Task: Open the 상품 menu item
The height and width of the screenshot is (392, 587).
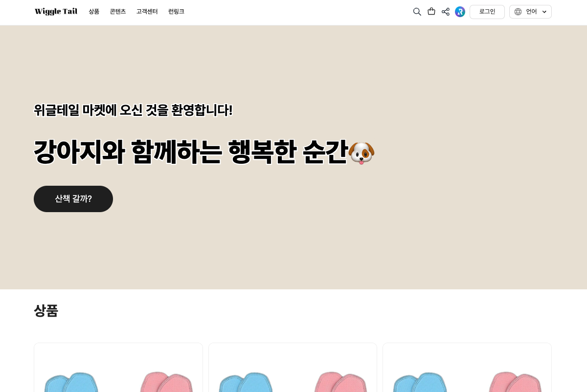Action: click(x=94, y=12)
